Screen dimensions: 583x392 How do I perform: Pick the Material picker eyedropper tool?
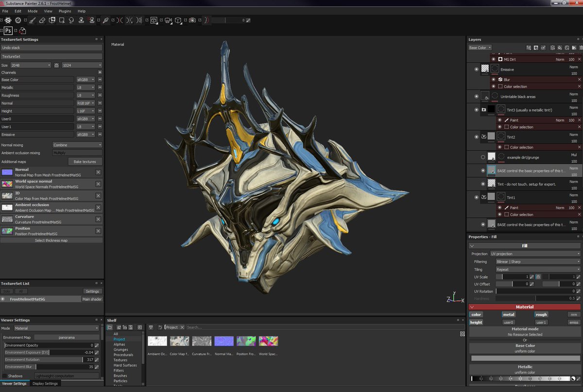point(105,20)
